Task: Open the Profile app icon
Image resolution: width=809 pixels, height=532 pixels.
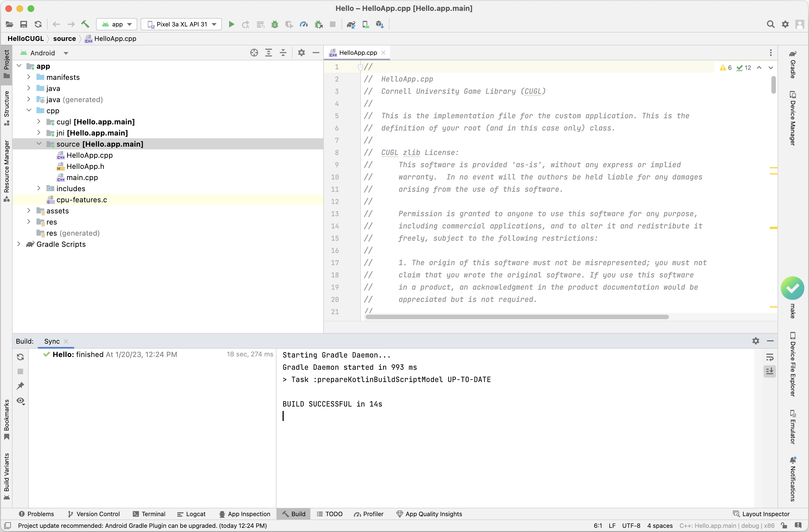Action: (x=303, y=24)
